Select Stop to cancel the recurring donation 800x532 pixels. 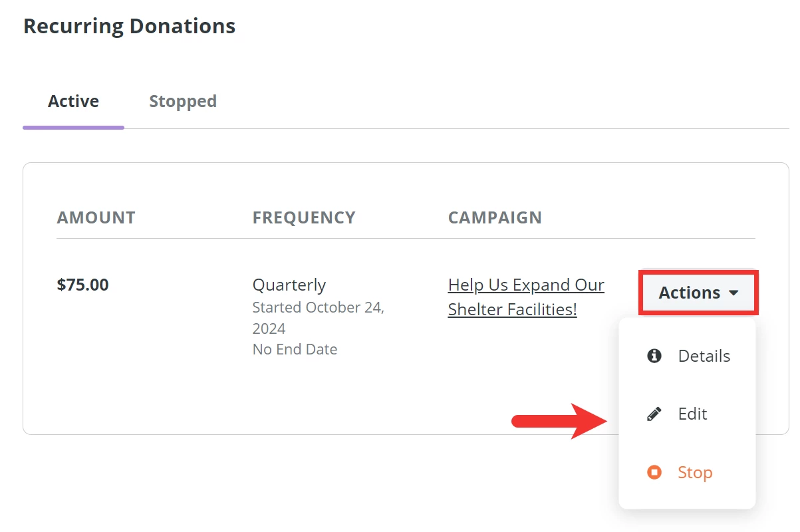pos(694,472)
